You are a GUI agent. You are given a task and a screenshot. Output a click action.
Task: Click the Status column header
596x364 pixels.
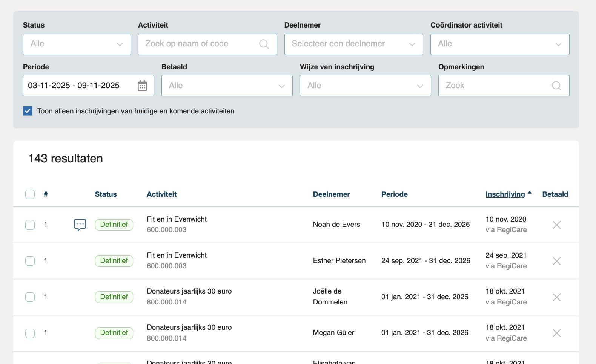click(106, 194)
